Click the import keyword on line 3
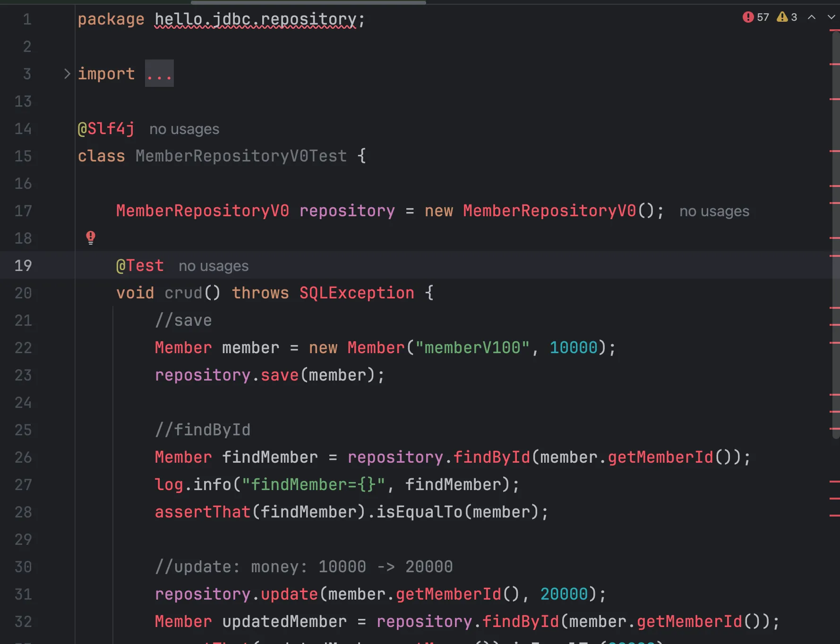Screen dimensions: 840x644 (x=106, y=74)
